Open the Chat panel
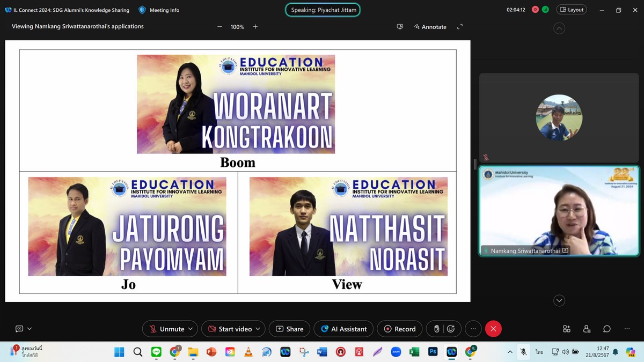This screenshot has height=362, width=644. pyautogui.click(x=606, y=329)
